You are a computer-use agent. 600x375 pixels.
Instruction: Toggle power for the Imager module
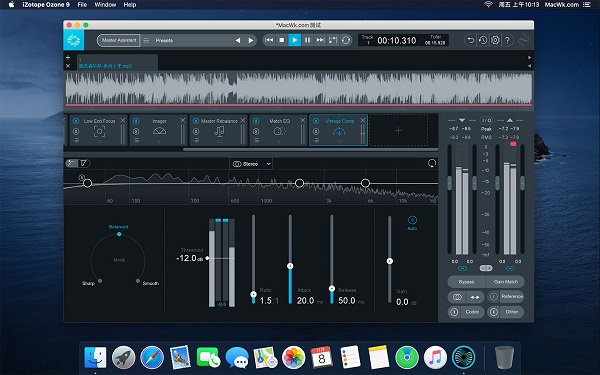click(x=136, y=121)
